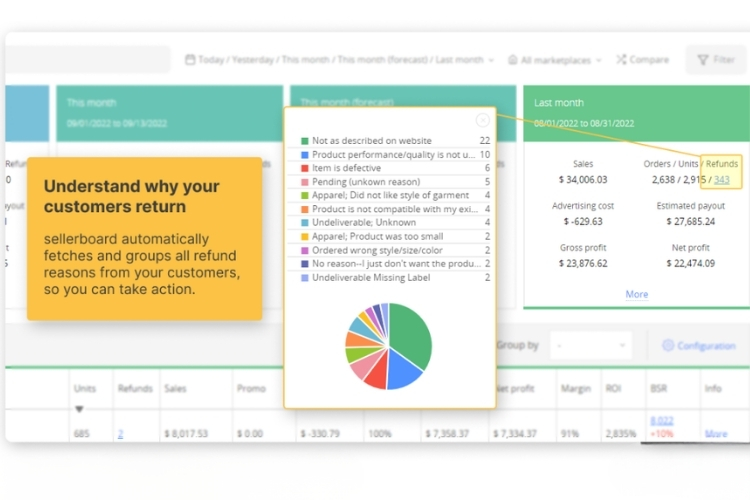Viewport: 750px width, 500px height.
Task: Click More link under Last month
Action: (x=636, y=294)
